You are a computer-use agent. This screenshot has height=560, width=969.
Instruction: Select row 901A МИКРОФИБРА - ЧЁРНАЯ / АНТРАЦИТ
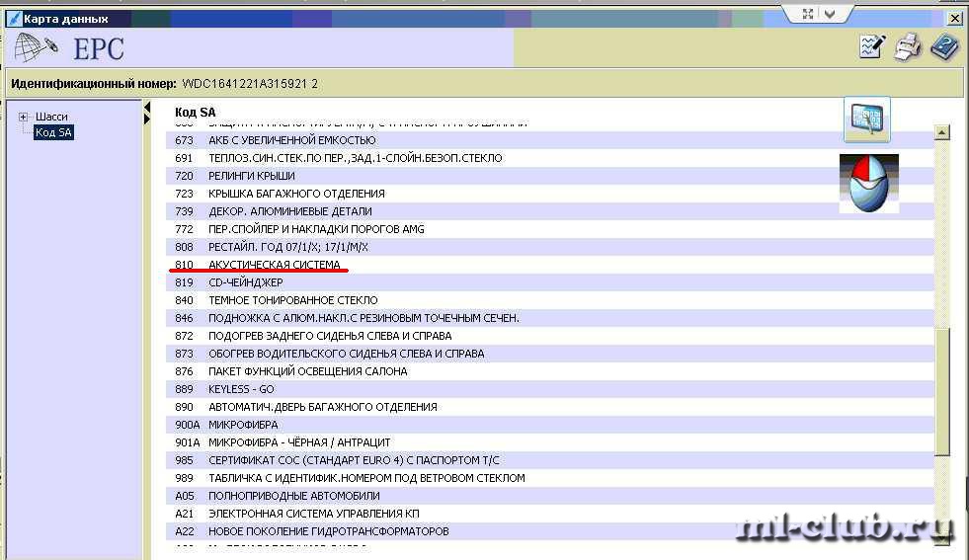pyautogui.click(x=549, y=442)
